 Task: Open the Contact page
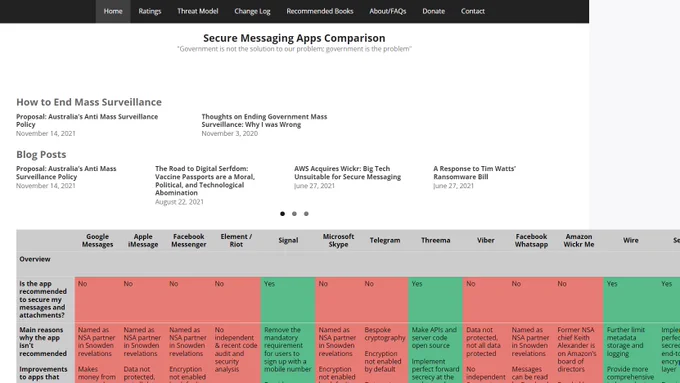coord(473,11)
